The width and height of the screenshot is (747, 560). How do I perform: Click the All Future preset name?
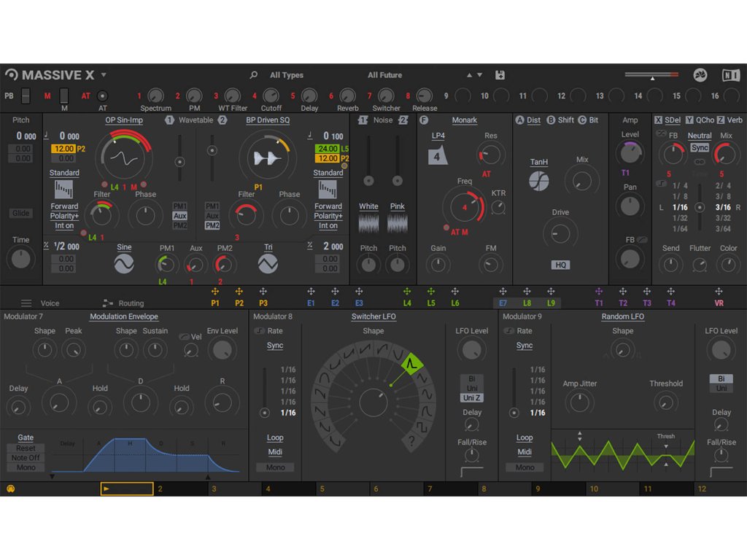point(384,75)
